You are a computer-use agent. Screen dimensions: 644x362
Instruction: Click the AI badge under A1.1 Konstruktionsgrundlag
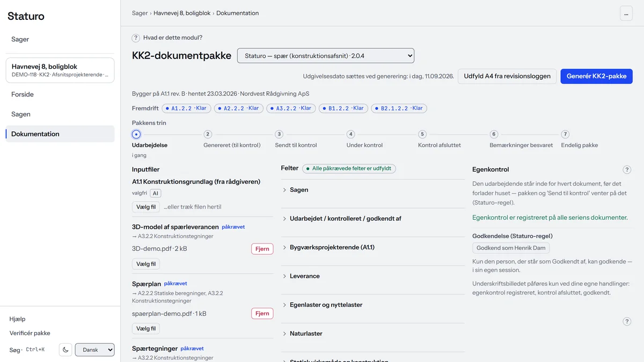click(155, 193)
